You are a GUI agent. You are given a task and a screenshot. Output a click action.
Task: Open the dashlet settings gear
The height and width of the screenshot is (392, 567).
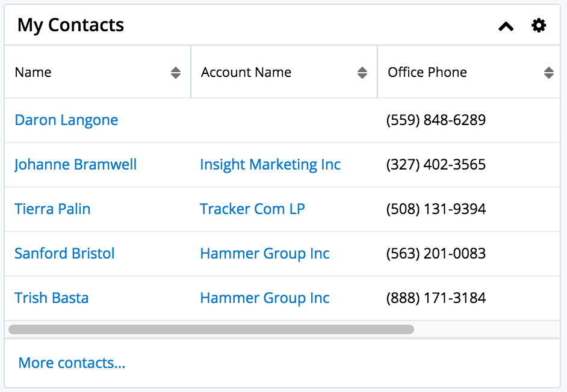[x=539, y=25]
